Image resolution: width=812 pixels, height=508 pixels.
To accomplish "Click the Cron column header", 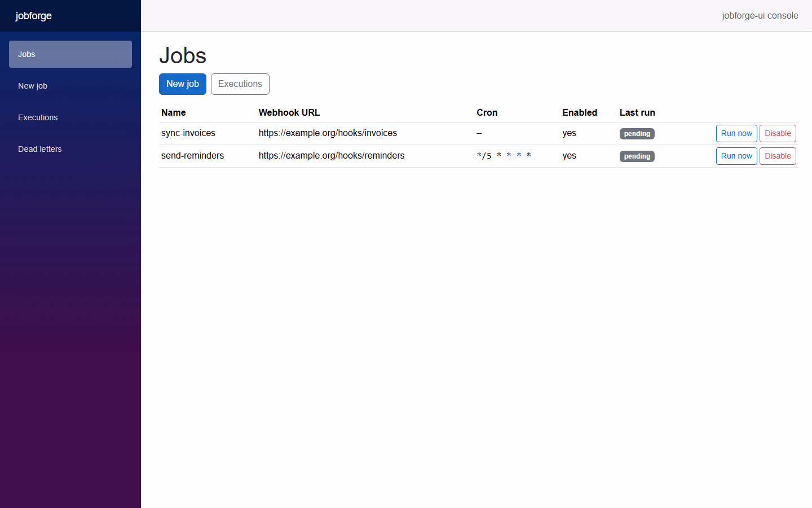I will [487, 112].
